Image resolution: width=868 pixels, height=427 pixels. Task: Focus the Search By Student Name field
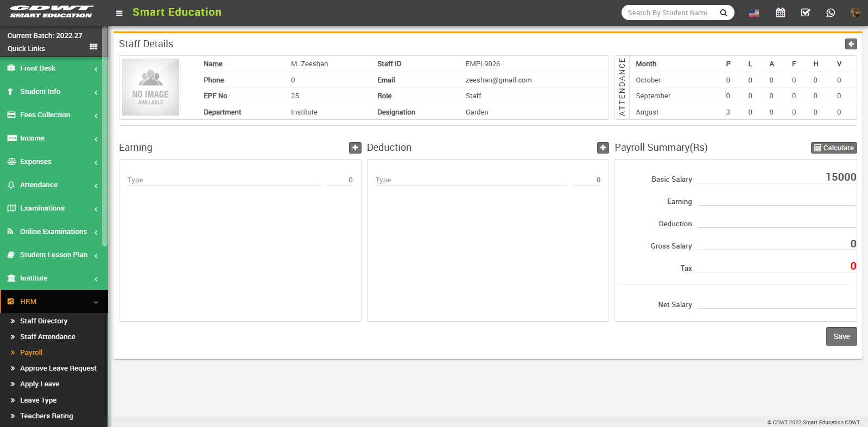point(668,12)
